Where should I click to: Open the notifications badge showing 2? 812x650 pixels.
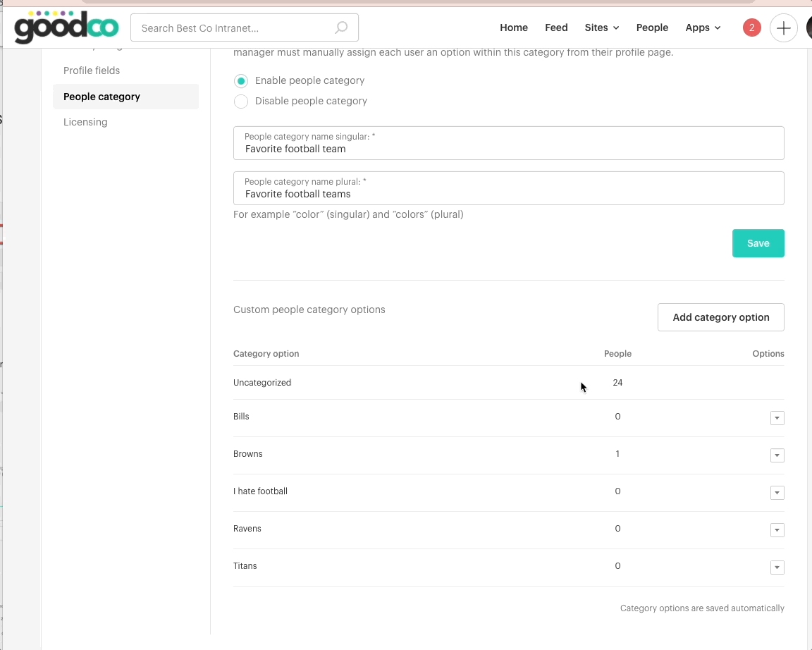pyautogui.click(x=751, y=27)
